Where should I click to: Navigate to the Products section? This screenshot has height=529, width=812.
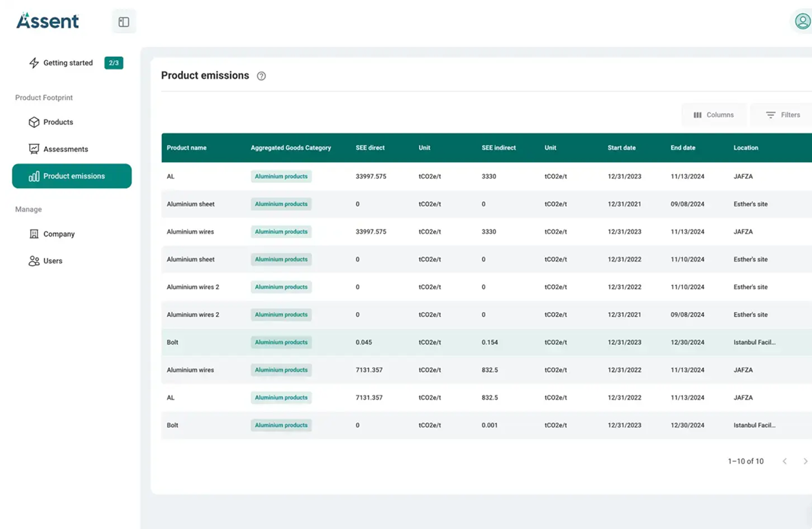58,122
